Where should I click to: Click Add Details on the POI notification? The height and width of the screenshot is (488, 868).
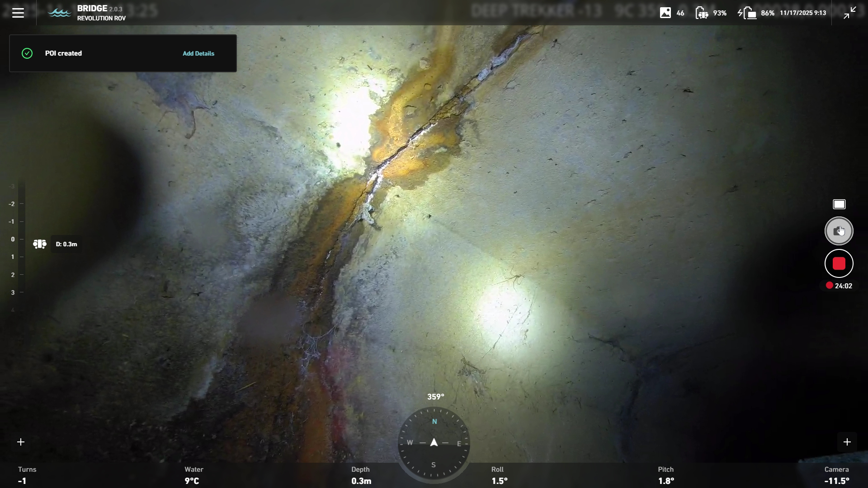198,53
